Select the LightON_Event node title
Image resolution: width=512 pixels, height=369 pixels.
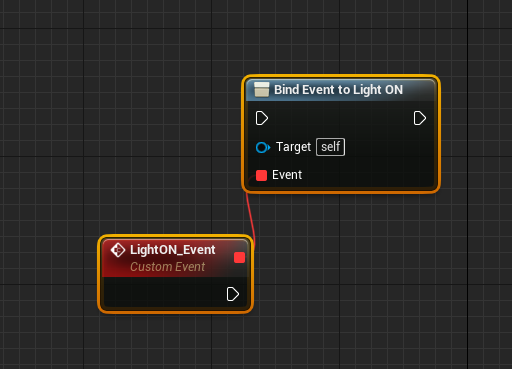173,250
